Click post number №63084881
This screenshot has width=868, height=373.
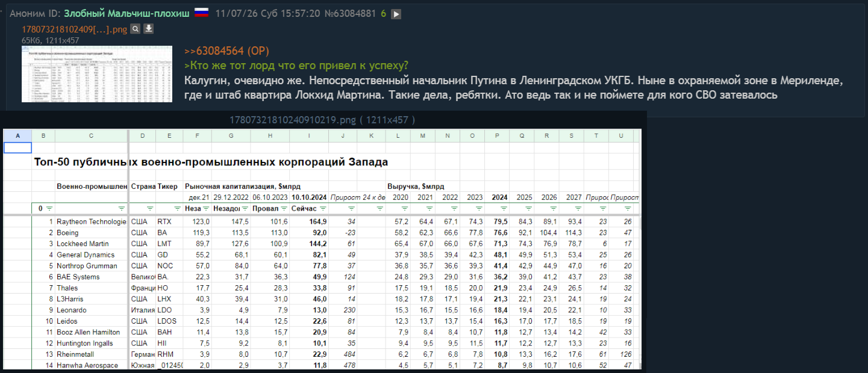[x=351, y=13]
